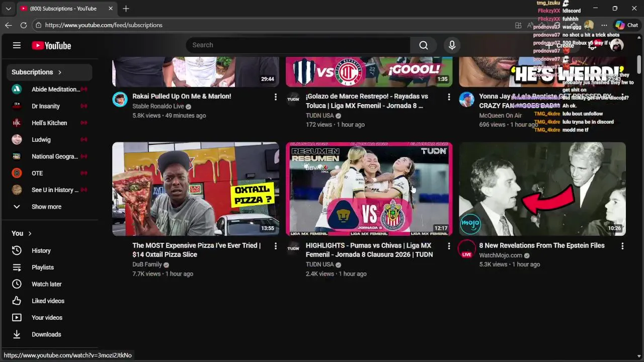
Task: Close the Subscriptions YouTube tab
Action: click(111, 9)
